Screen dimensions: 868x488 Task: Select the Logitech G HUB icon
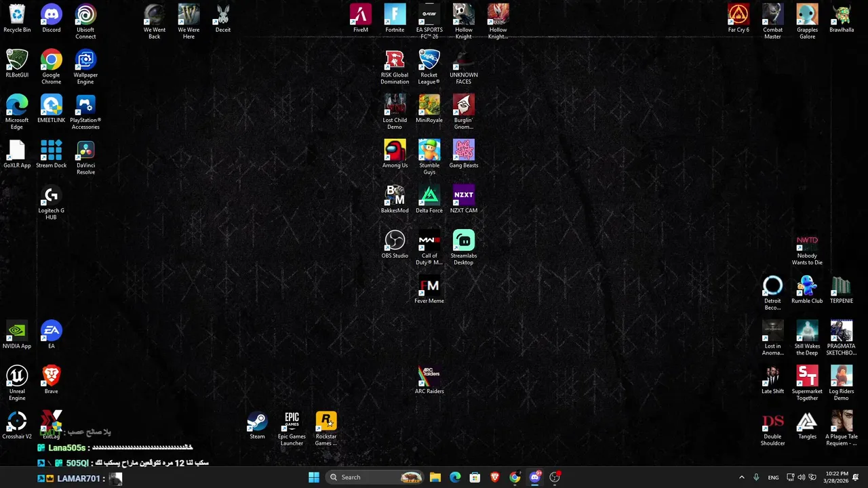pos(52,203)
